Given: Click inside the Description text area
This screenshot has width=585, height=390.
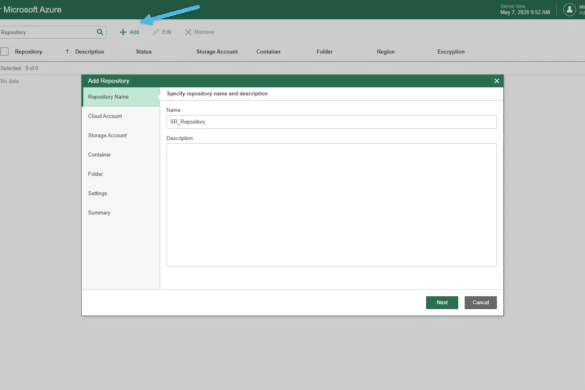Looking at the screenshot, I should [x=331, y=205].
